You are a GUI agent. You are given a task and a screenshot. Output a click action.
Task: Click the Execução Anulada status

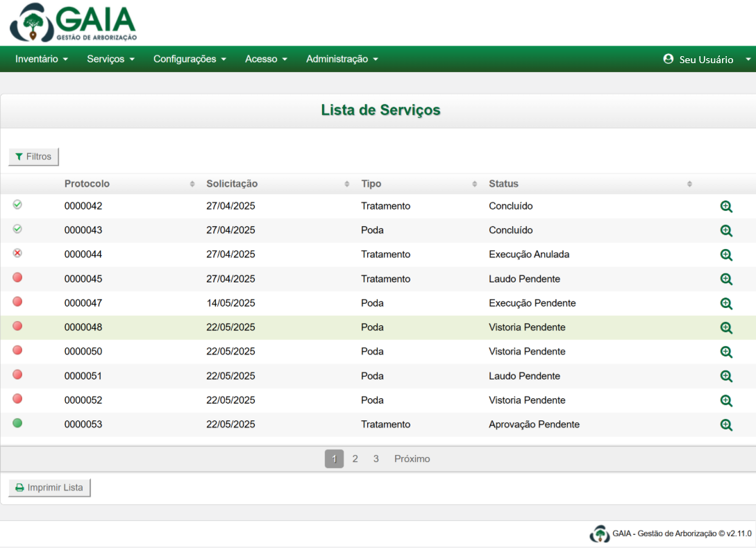click(529, 255)
